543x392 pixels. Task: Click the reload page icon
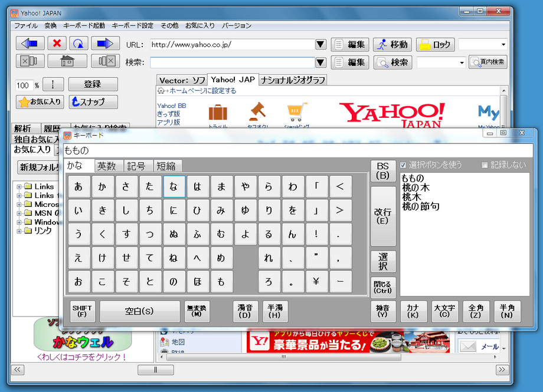tap(78, 44)
